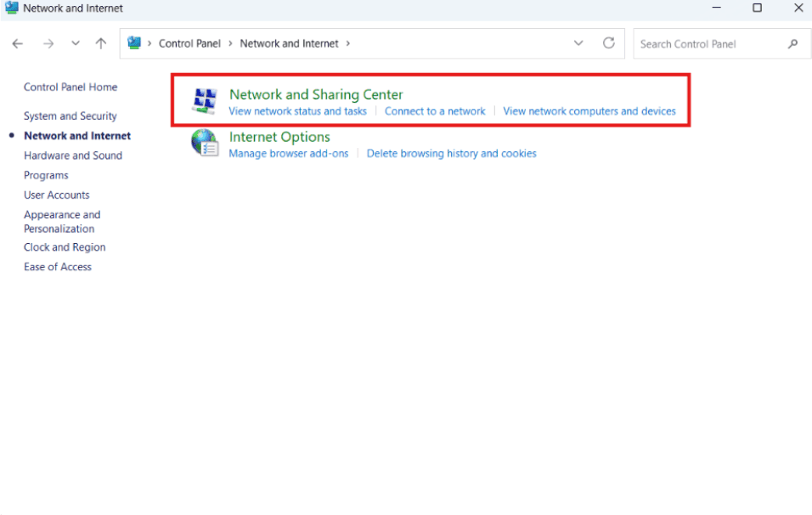The image size is (812, 515).
Task: Click Manage browser add-ons link
Action: pos(289,153)
